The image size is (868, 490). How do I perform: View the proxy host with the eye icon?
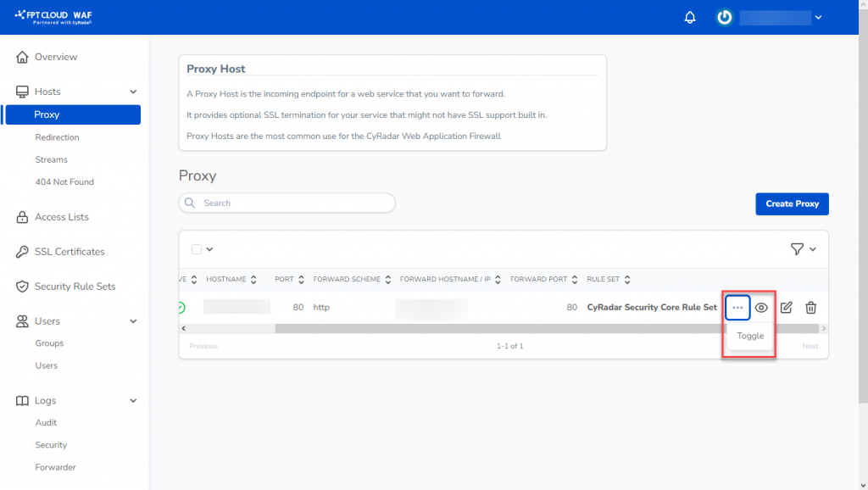[x=762, y=308]
